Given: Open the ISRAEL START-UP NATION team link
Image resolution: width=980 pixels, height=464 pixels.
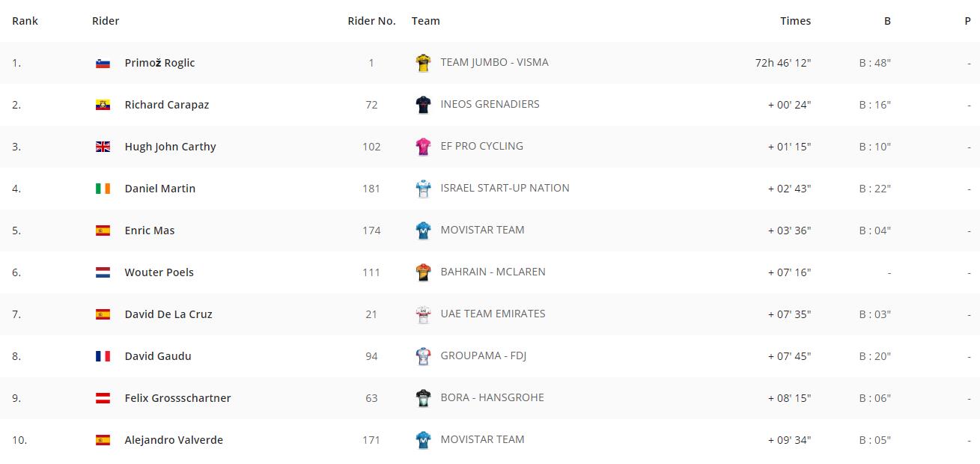Looking at the screenshot, I should tap(505, 188).
